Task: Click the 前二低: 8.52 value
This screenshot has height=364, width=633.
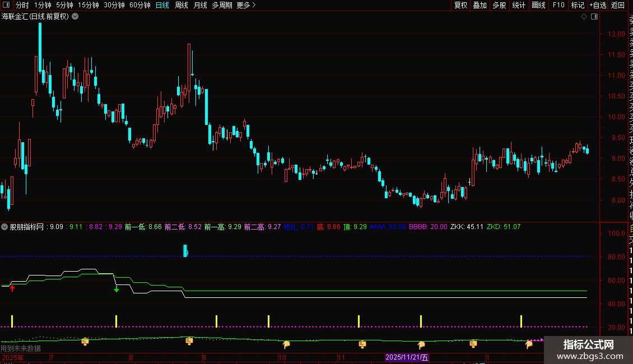Action: tap(183, 227)
